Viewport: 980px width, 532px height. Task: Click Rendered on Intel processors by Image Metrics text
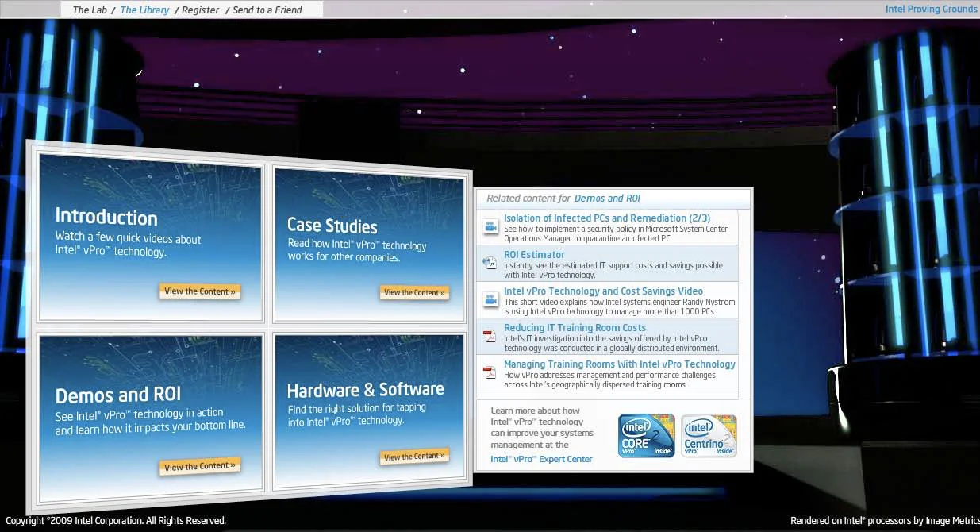click(885, 521)
